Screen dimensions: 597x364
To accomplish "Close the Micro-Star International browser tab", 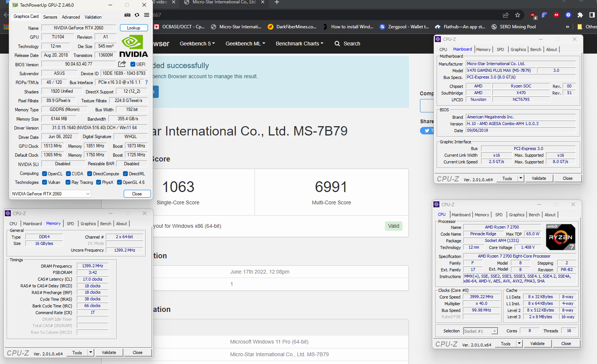I will (263, 2).
